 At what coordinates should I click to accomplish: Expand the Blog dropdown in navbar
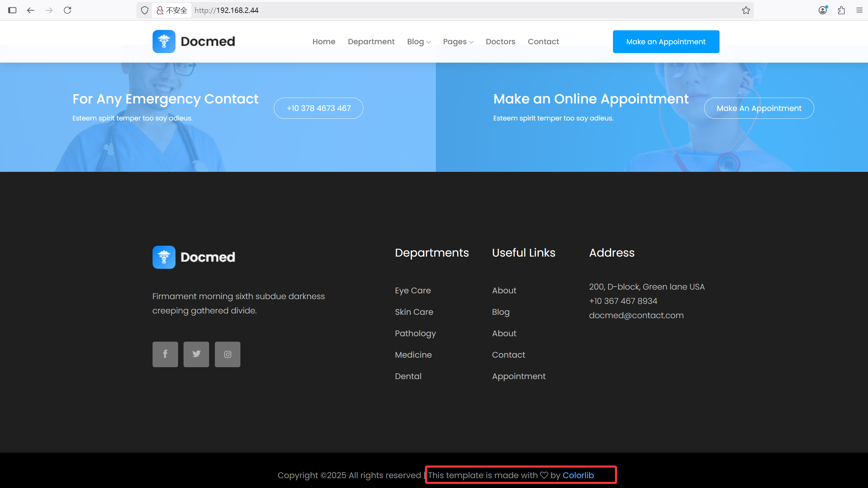pos(419,42)
